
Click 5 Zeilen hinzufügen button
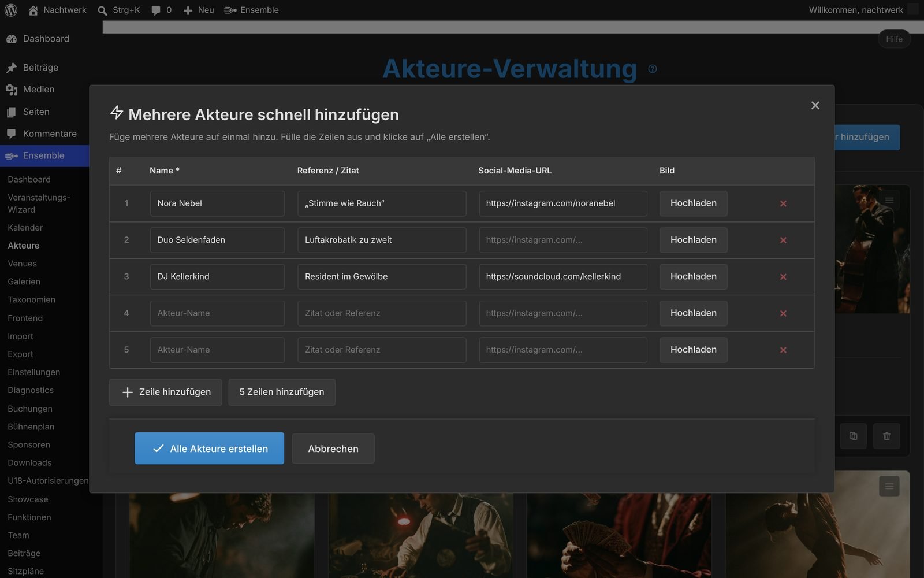(282, 392)
